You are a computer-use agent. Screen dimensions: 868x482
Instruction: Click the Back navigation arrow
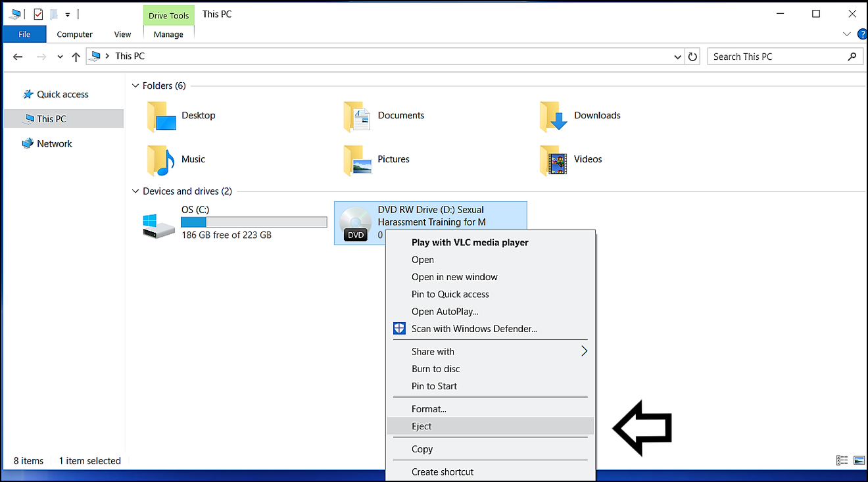pyautogui.click(x=18, y=57)
